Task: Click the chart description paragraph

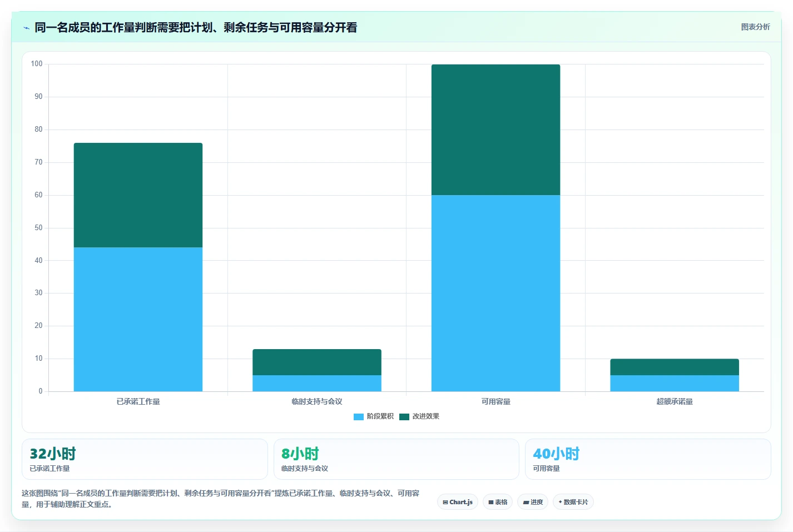Action: point(221,499)
